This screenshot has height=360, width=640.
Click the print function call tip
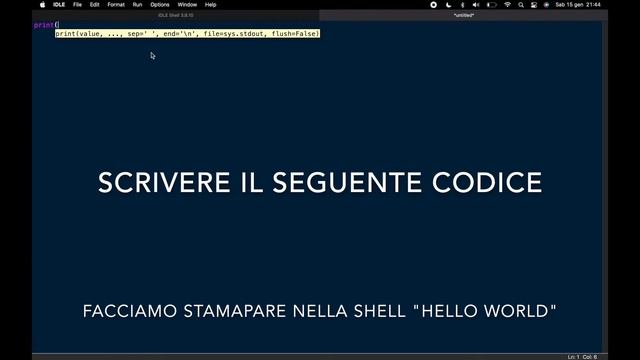pyautogui.click(x=187, y=33)
